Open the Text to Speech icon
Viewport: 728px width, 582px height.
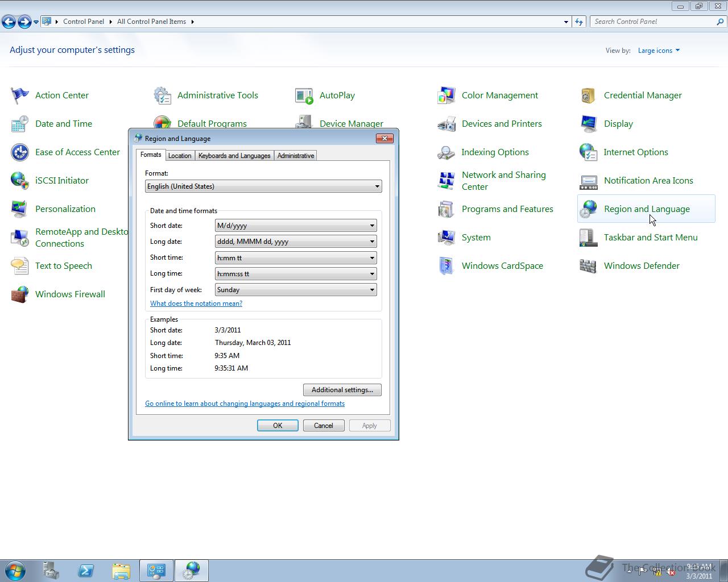[x=20, y=266]
